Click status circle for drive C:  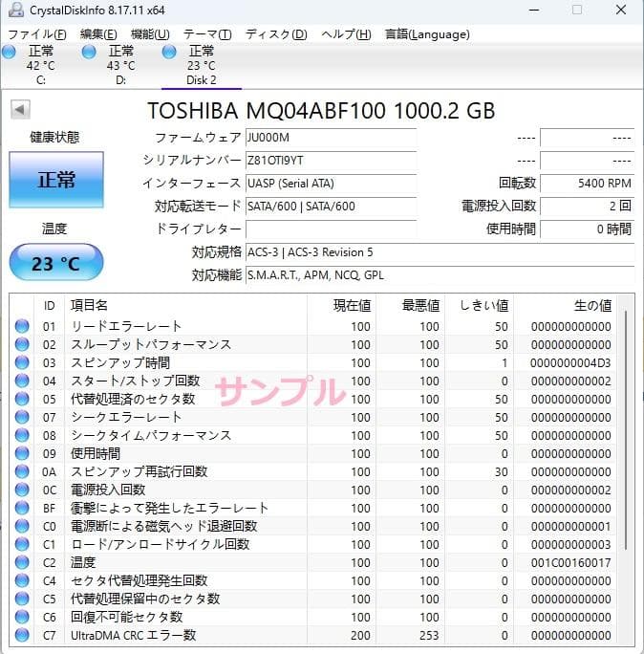[x=9, y=53]
